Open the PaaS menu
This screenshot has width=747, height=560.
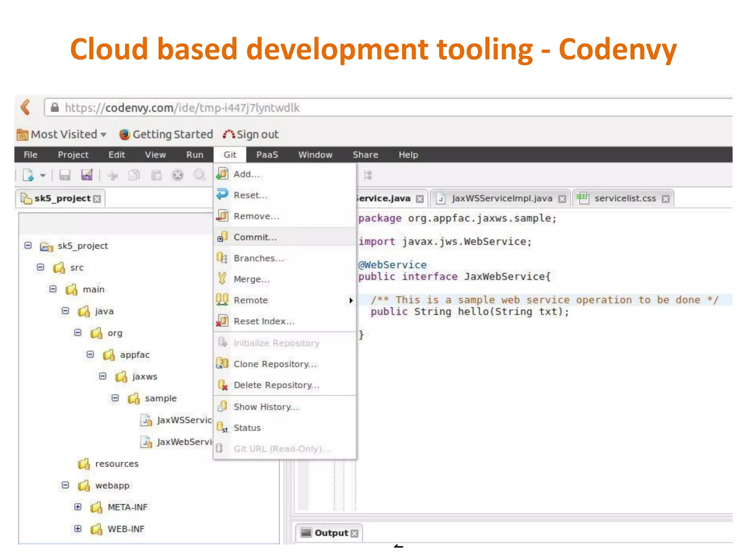[x=267, y=155]
